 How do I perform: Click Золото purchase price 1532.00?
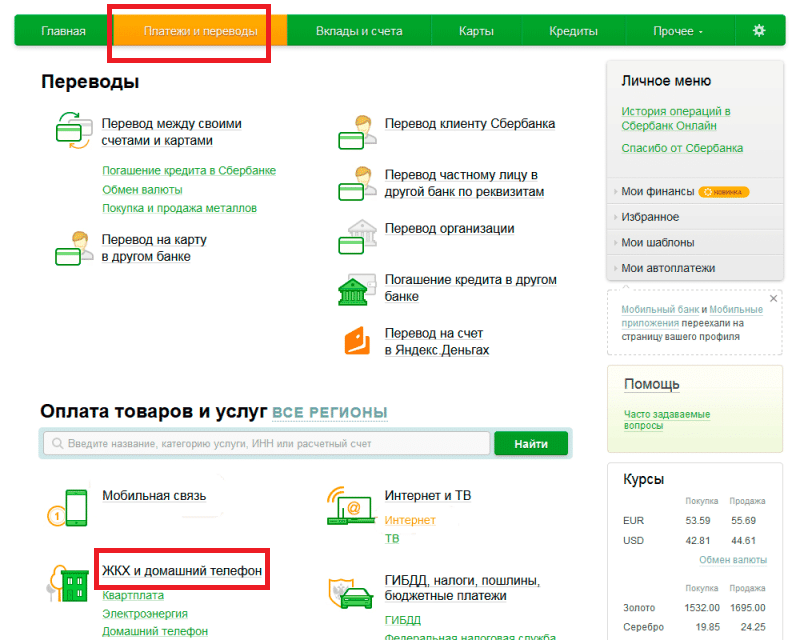point(702,608)
